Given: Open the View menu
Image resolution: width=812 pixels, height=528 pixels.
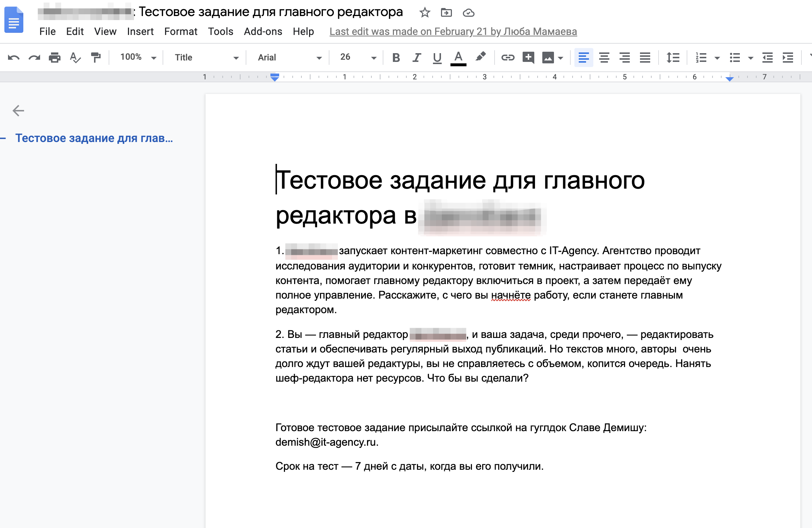Looking at the screenshot, I should (105, 31).
